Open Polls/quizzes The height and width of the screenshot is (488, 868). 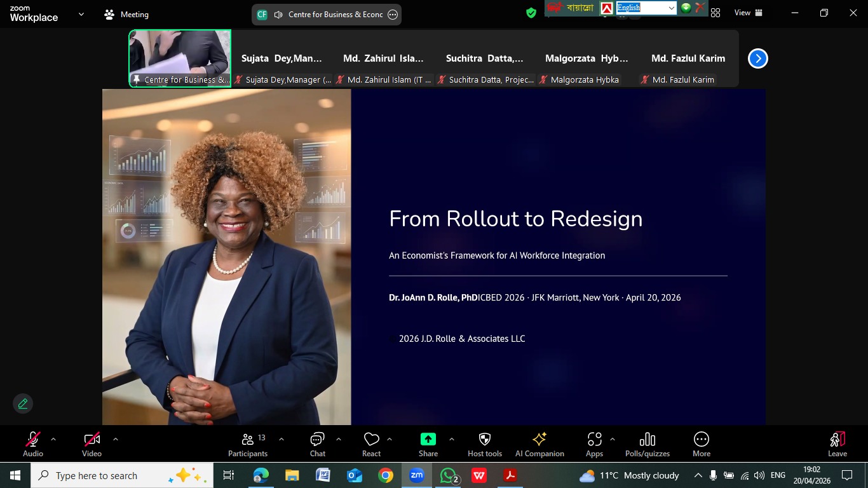click(647, 444)
